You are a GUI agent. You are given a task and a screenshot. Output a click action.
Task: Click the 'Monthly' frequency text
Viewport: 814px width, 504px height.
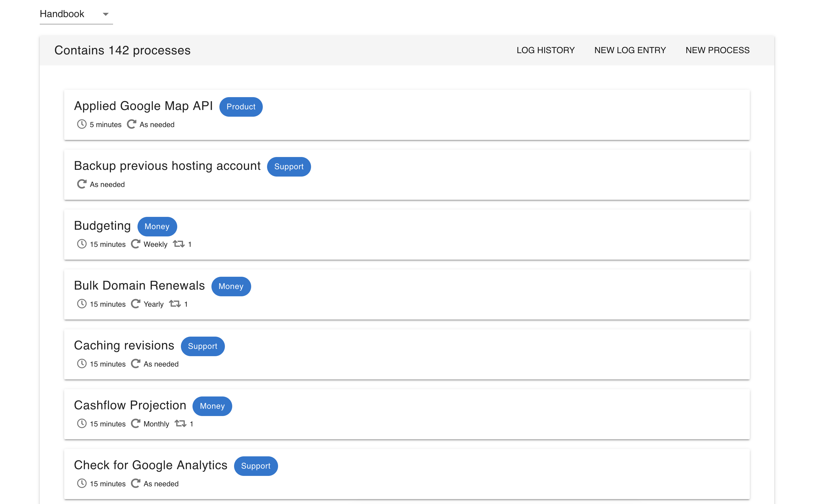(x=156, y=424)
